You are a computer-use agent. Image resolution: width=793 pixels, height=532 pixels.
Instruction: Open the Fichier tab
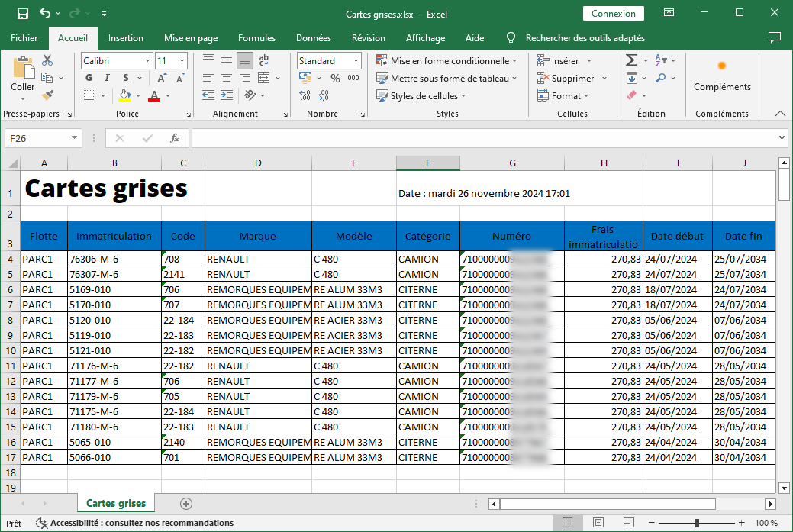(24, 38)
